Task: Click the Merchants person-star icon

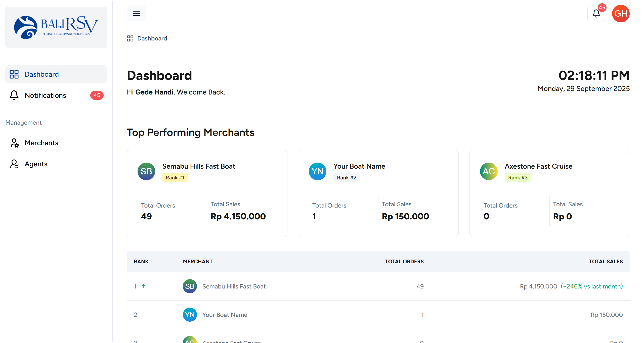Action: (15, 143)
